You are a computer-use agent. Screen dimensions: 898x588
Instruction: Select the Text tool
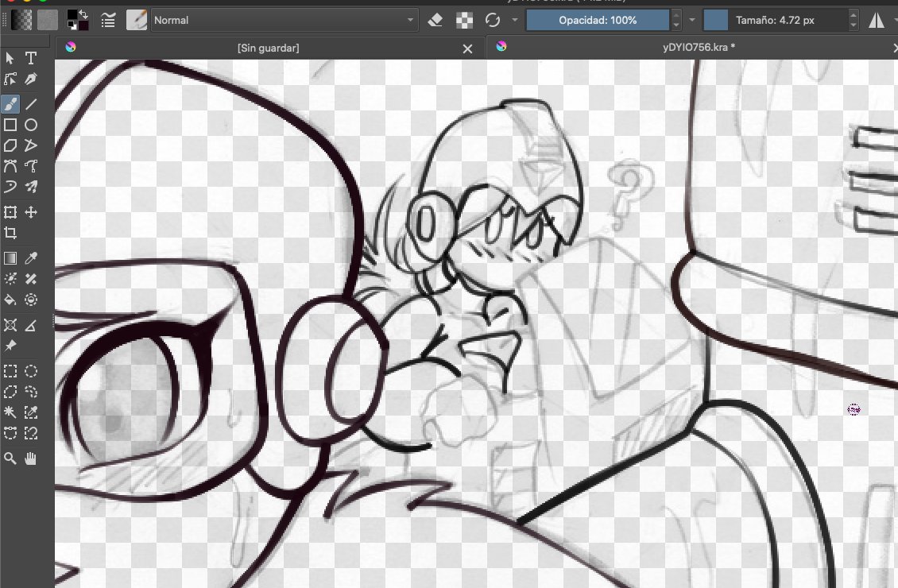tap(31, 58)
